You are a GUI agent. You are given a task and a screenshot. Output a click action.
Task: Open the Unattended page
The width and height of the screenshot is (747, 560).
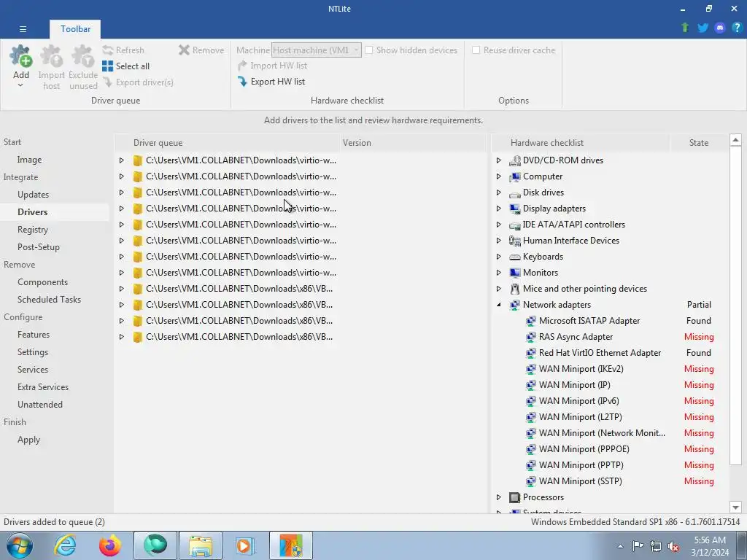(x=40, y=405)
